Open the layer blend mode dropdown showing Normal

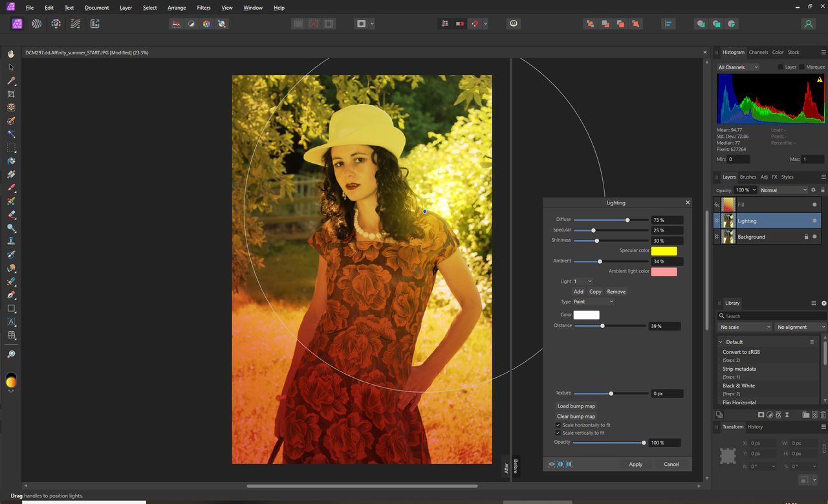pos(784,190)
